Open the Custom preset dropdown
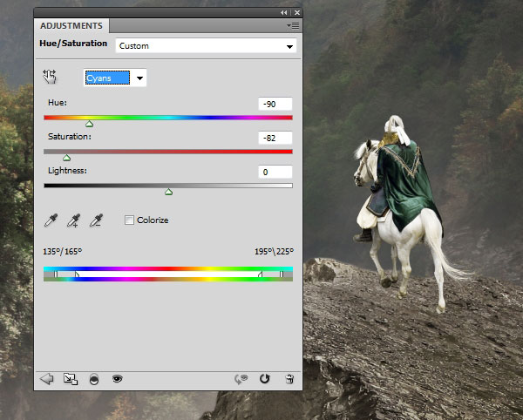The image size is (523, 420). tap(206, 45)
